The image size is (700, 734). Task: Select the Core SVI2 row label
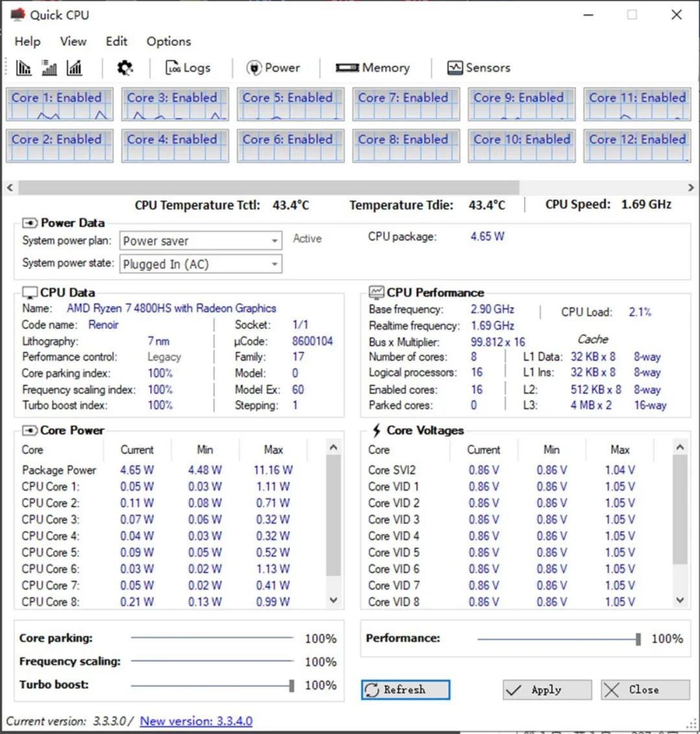pos(392,470)
